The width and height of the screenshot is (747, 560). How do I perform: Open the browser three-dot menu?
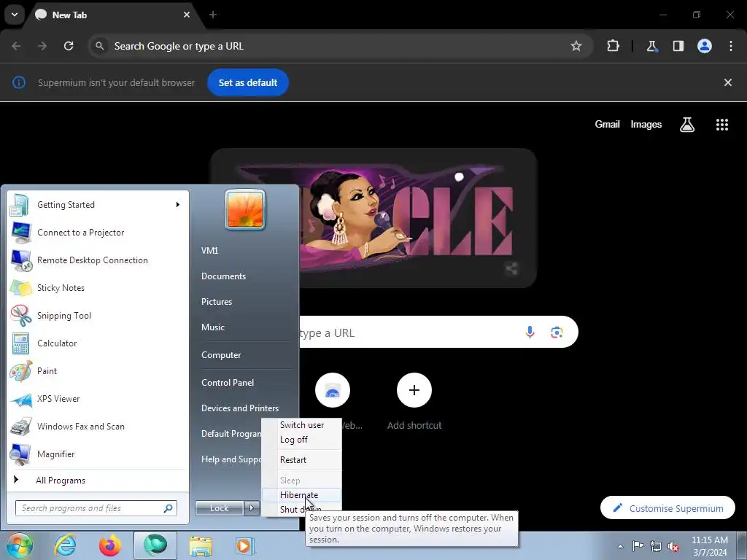[731, 46]
